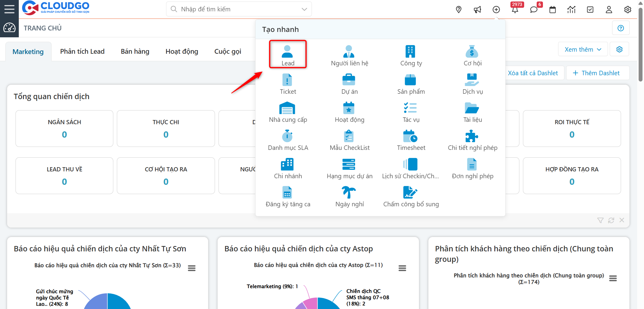Image resolution: width=644 pixels, height=309 pixels.
Task: Open the hamburger main menu
Action: (9, 9)
